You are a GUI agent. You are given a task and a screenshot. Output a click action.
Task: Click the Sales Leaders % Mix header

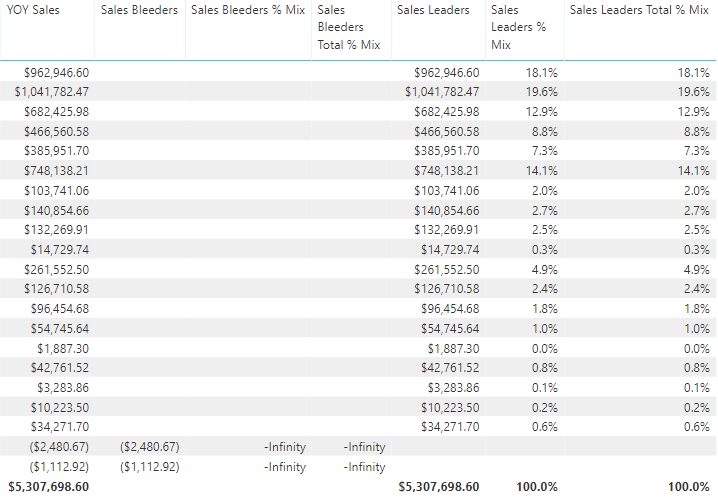pos(519,27)
